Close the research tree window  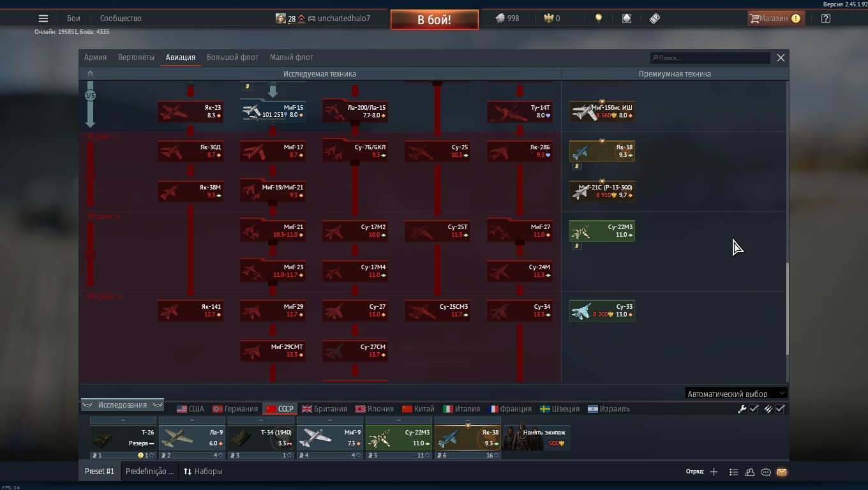click(x=781, y=57)
